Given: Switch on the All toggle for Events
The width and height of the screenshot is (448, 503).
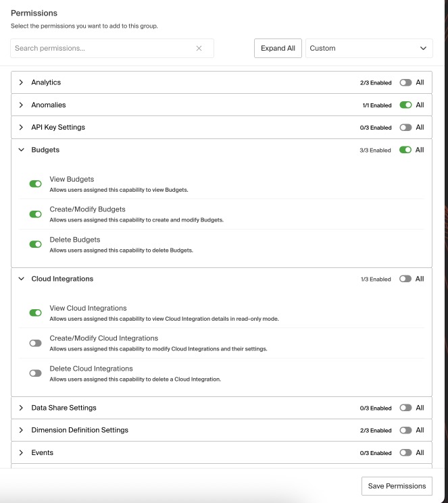Looking at the screenshot, I should pyautogui.click(x=405, y=452).
